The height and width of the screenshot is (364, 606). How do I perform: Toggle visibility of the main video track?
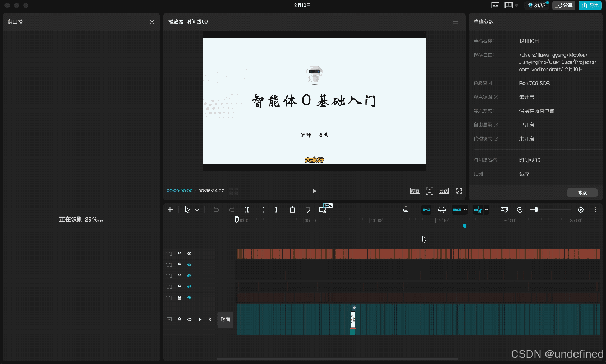click(x=190, y=319)
